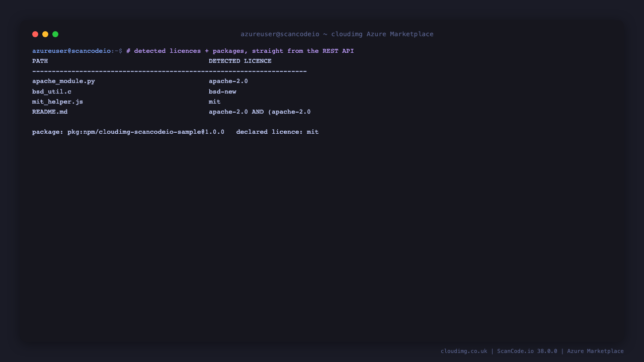Click the mit_helper.js path
The image size is (644, 362).
(x=58, y=102)
